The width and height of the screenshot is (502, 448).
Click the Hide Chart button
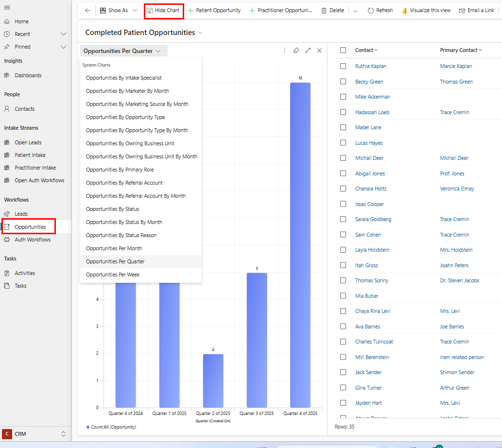(x=163, y=10)
